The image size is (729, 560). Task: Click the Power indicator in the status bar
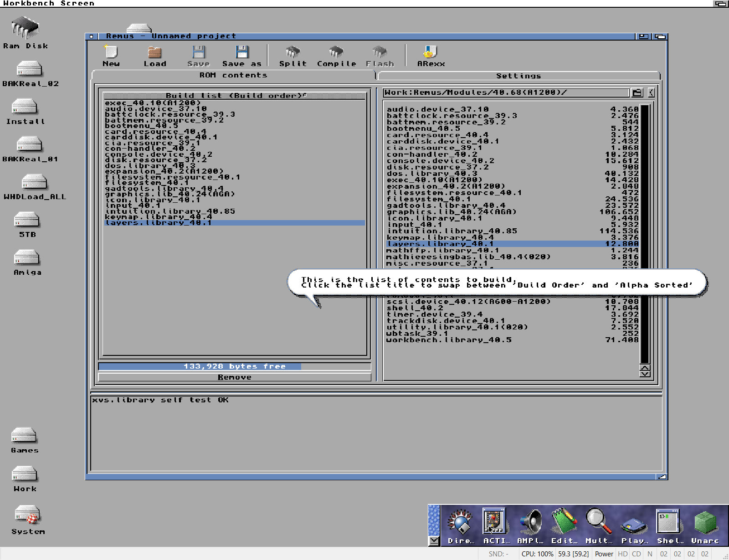coord(604,554)
